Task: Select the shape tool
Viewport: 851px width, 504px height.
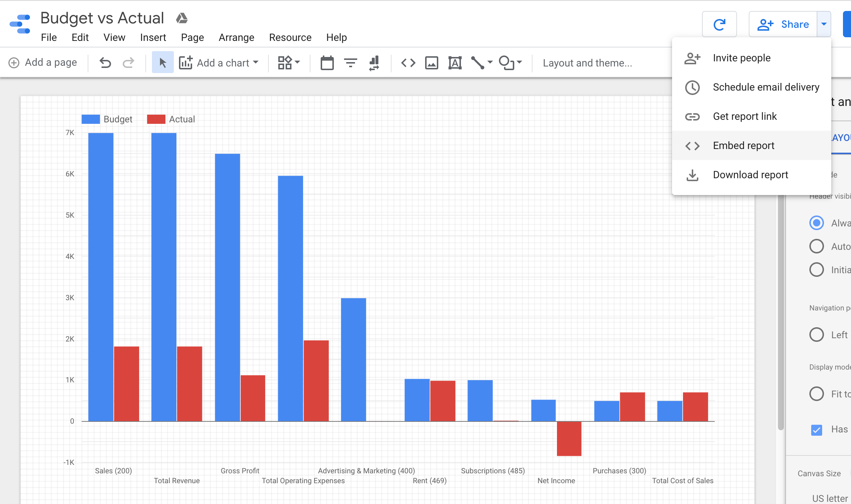Action: [507, 63]
